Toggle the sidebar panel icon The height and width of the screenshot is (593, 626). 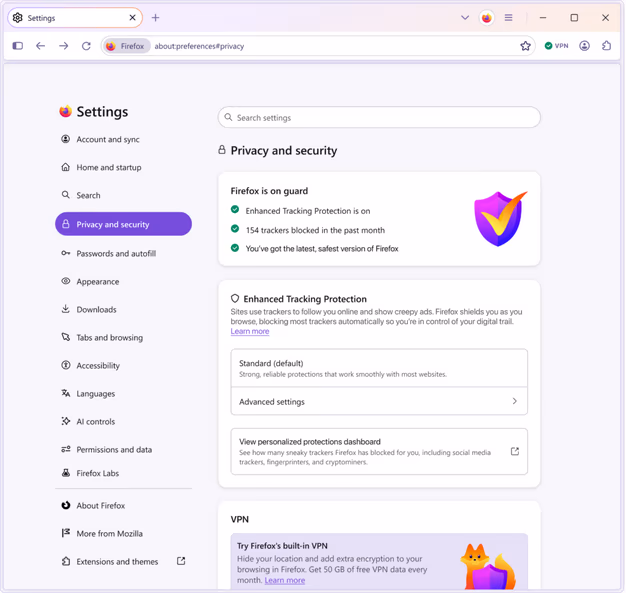point(18,46)
